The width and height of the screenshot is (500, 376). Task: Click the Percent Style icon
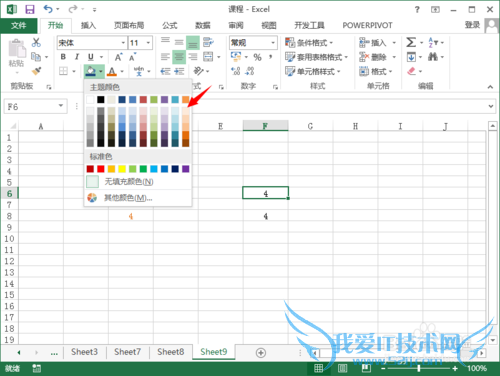[x=257, y=57]
